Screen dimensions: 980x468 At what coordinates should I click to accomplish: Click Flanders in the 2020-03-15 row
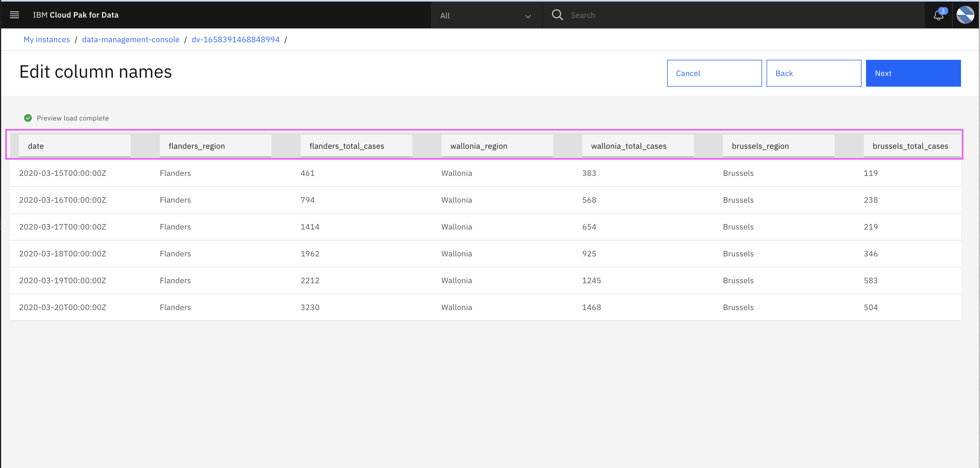[x=175, y=173]
